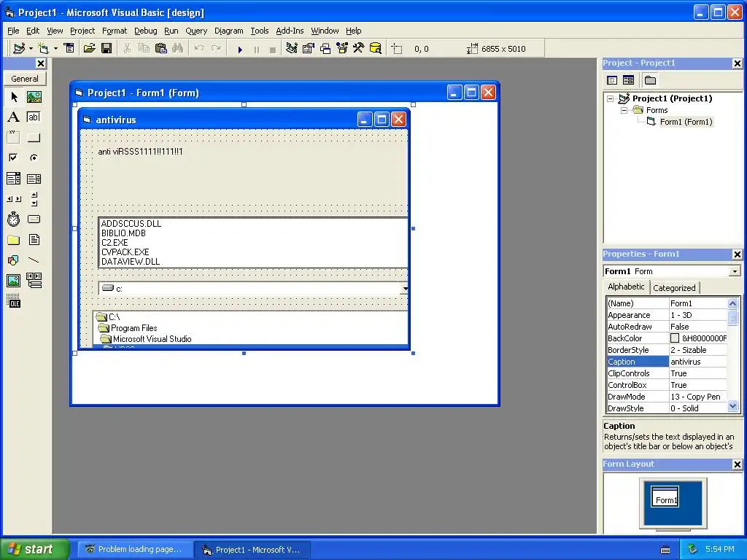
Task: Click the Menu Editor toolbar icon
Action: coord(69,49)
